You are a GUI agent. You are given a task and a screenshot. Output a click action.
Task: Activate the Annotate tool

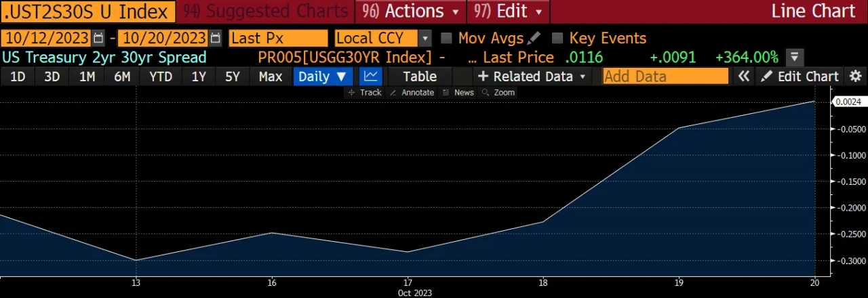pos(412,92)
